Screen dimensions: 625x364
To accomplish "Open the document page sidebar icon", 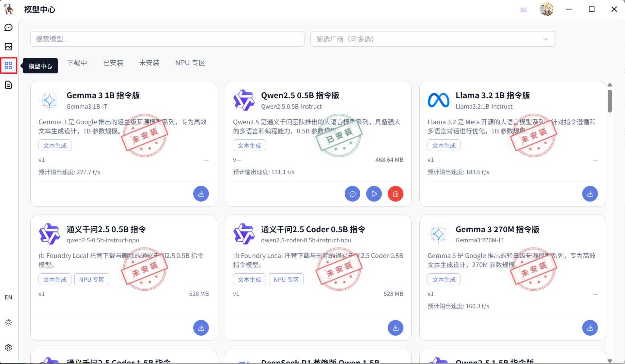I will [x=8, y=85].
